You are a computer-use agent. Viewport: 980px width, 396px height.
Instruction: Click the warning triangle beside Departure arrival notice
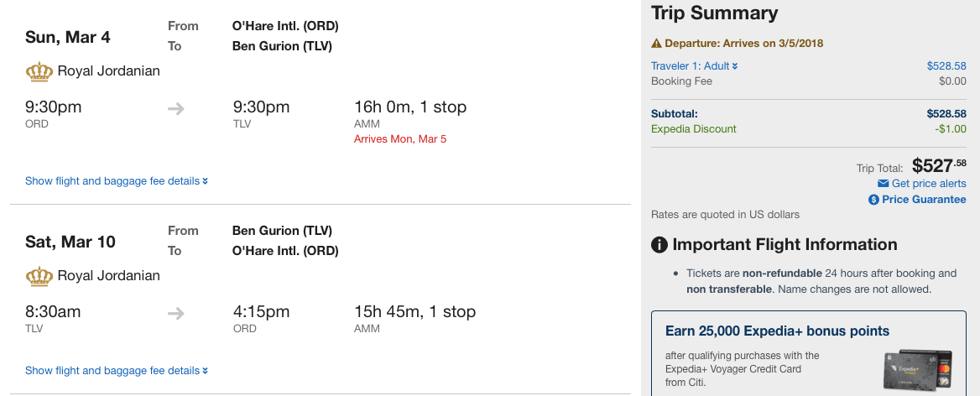click(657, 44)
